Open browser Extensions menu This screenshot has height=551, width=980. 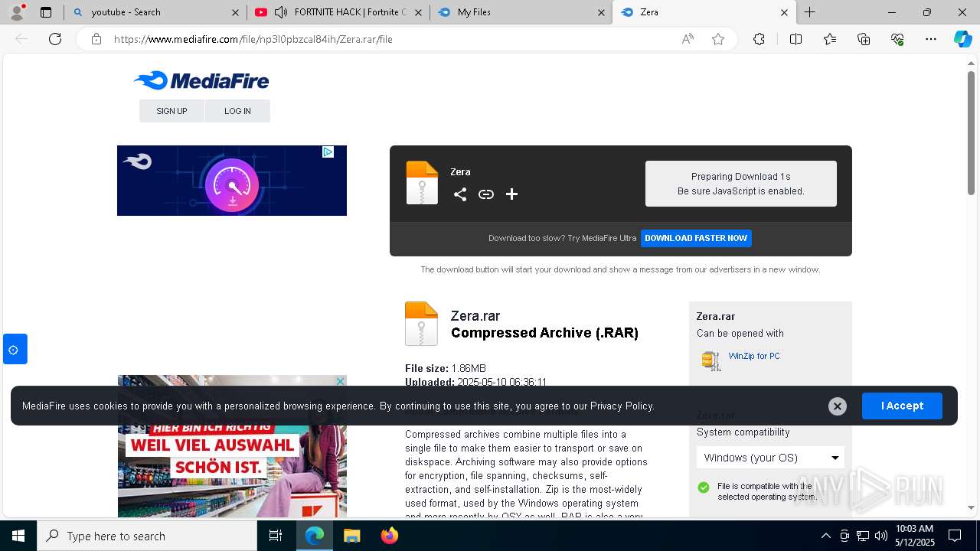(759, 39)
